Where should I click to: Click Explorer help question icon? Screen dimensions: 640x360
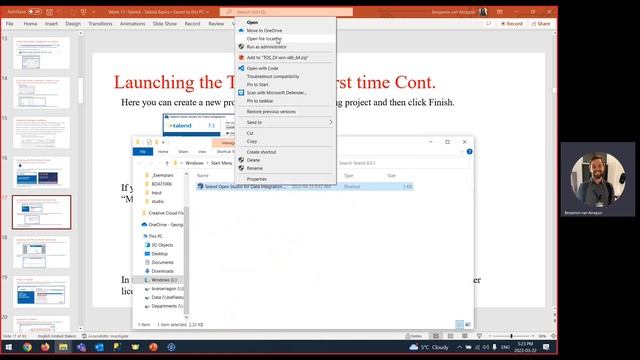coord(469,152)
